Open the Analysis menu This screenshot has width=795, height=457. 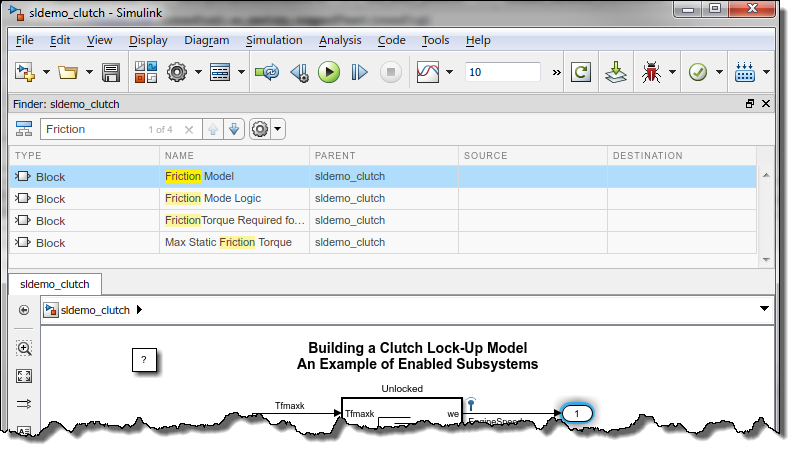tap(340, 40)
